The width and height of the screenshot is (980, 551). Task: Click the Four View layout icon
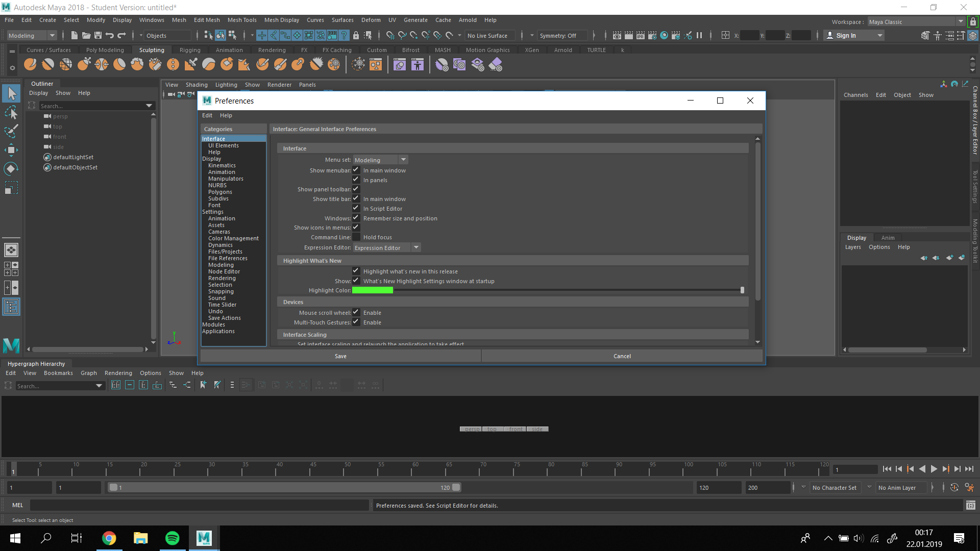click(x=11, y=269)
